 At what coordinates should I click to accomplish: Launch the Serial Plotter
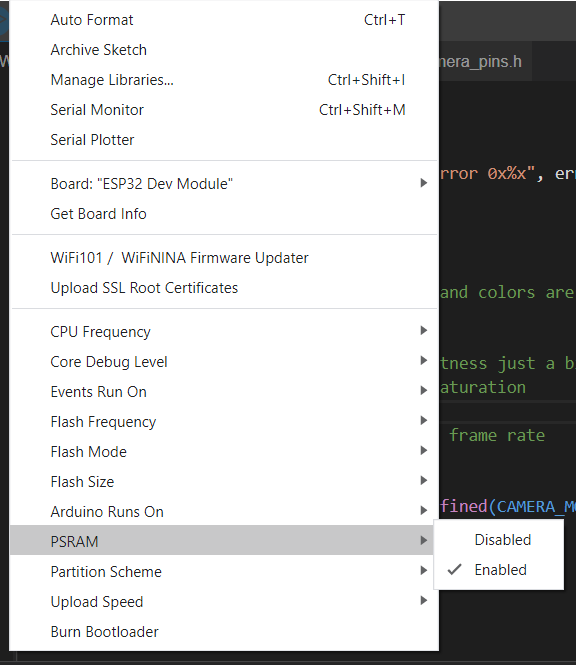(x=224, y=140)
